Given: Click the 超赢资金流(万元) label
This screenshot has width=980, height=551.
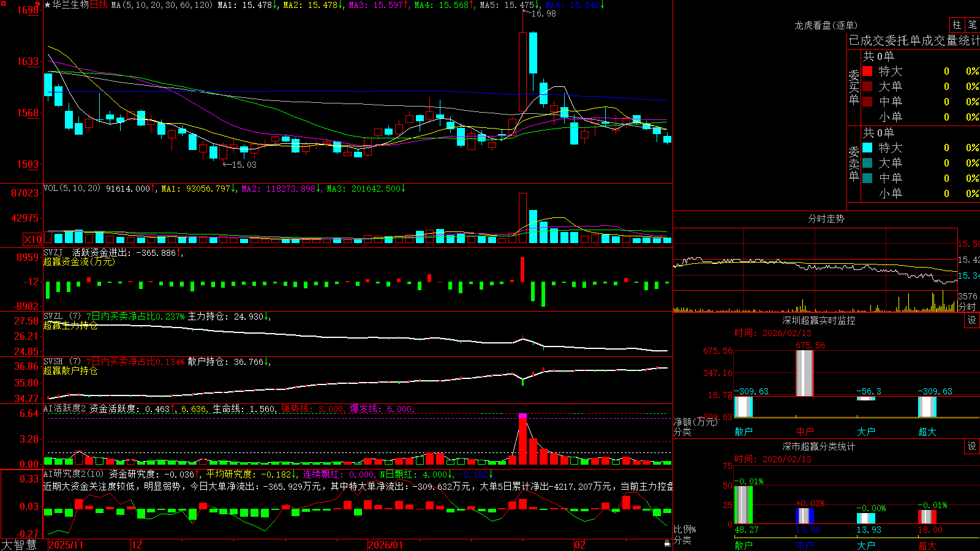Looking at the screenshot, I should click(x=79, y=261).
